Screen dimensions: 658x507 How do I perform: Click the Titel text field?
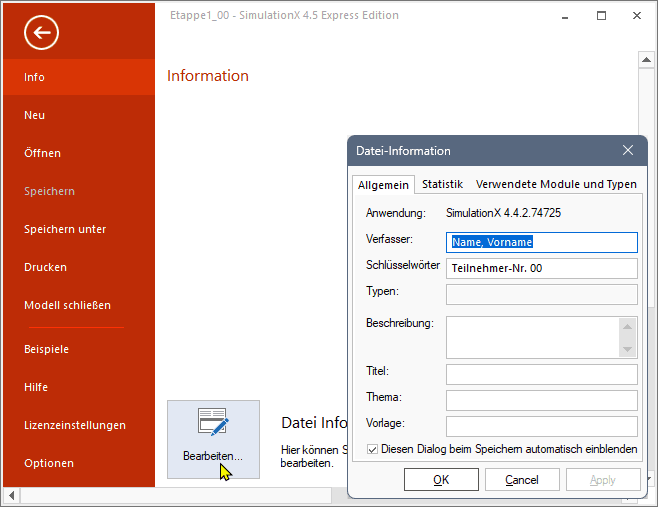(541, 374)
